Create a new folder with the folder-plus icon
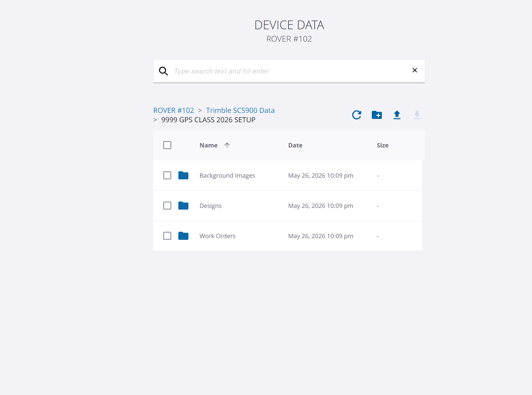Screen dimensions: 532x395 (377, 115)
